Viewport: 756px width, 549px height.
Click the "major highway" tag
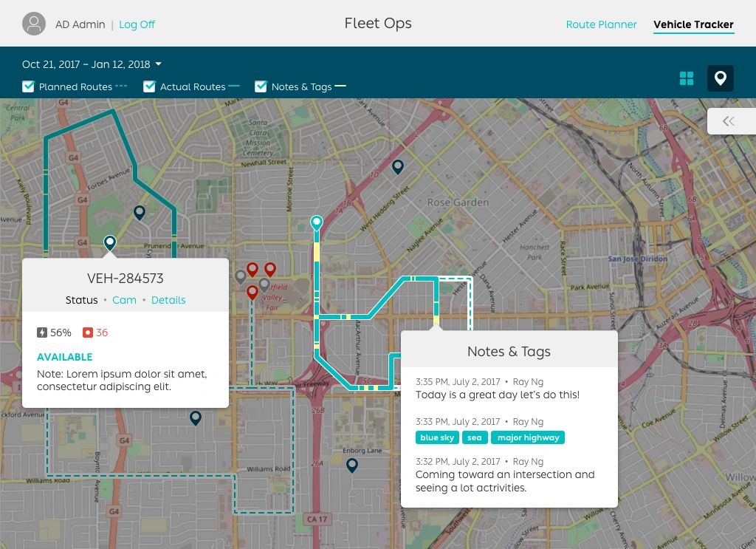528,437
